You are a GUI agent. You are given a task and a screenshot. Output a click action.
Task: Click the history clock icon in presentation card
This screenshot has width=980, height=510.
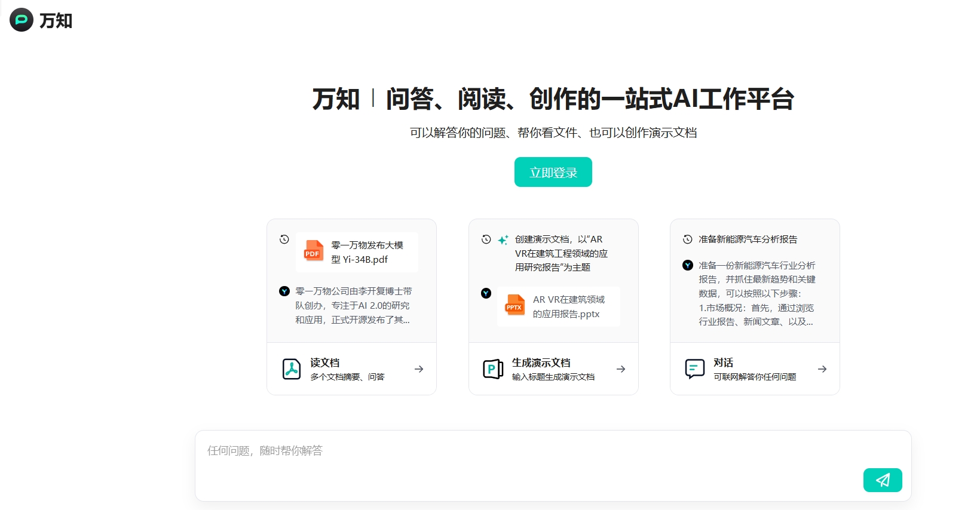pyautogui.click(x=486, y=239)
